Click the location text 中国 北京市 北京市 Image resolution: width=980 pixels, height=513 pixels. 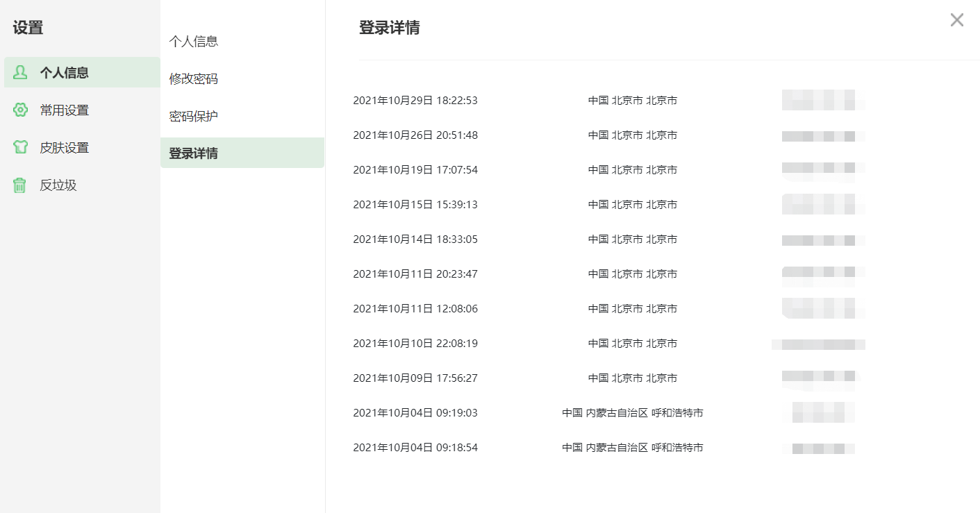coord(632,99)
